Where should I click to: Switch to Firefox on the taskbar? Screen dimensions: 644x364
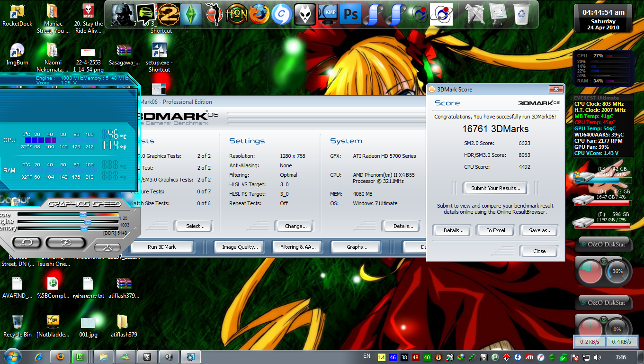click(60, 357)
